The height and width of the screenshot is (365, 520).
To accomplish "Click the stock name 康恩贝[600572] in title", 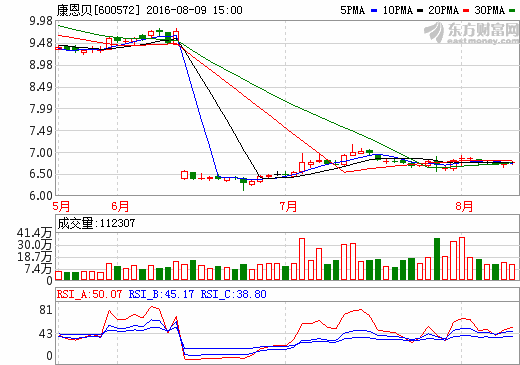I will point(98,10).
